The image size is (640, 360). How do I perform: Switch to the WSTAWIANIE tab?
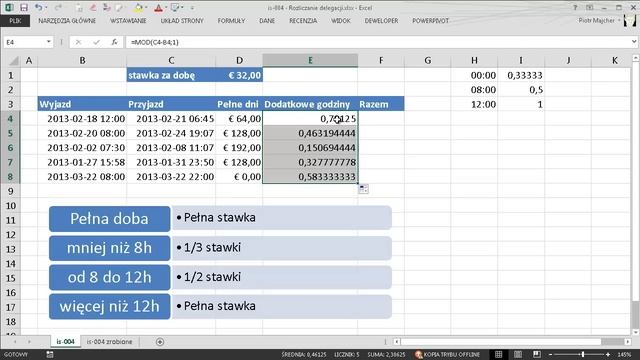[128, 20]
